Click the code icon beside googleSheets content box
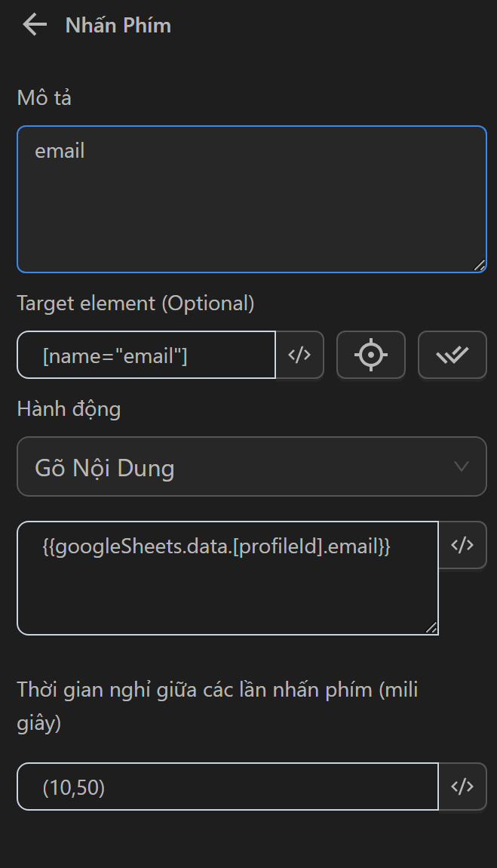This screenshot has height=868, width=497. tap(462, 545)
